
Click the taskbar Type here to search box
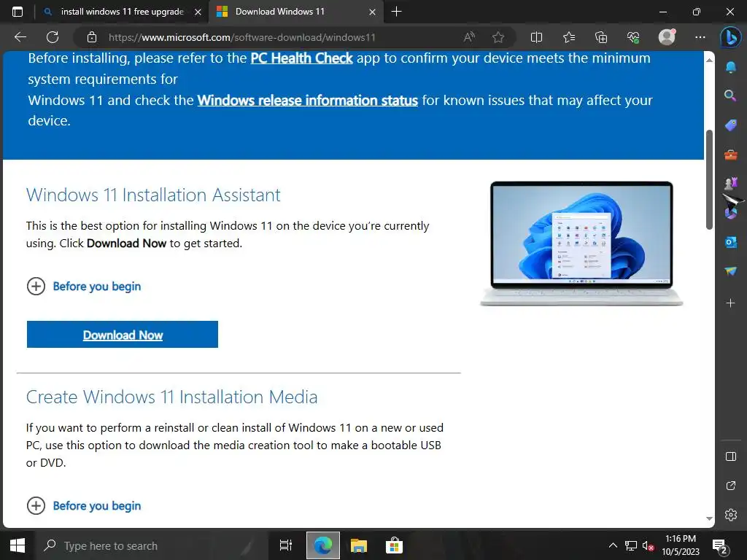[x=150, y=545]
